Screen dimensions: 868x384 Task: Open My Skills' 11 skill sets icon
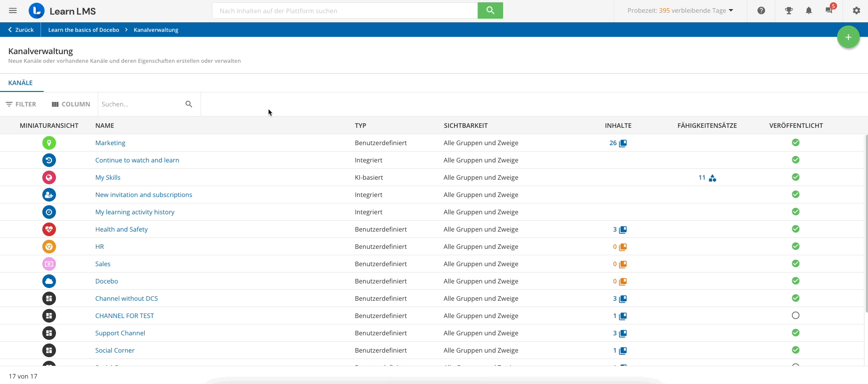point(712,178)
